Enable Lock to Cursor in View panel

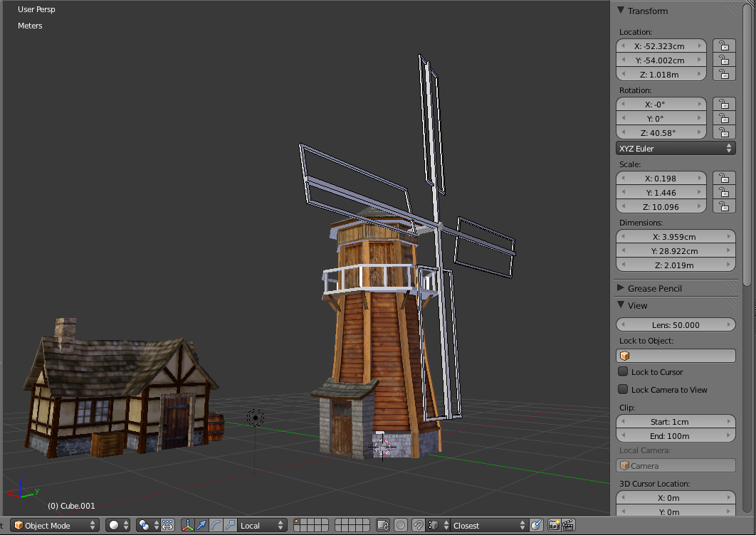tap(624, 372)
